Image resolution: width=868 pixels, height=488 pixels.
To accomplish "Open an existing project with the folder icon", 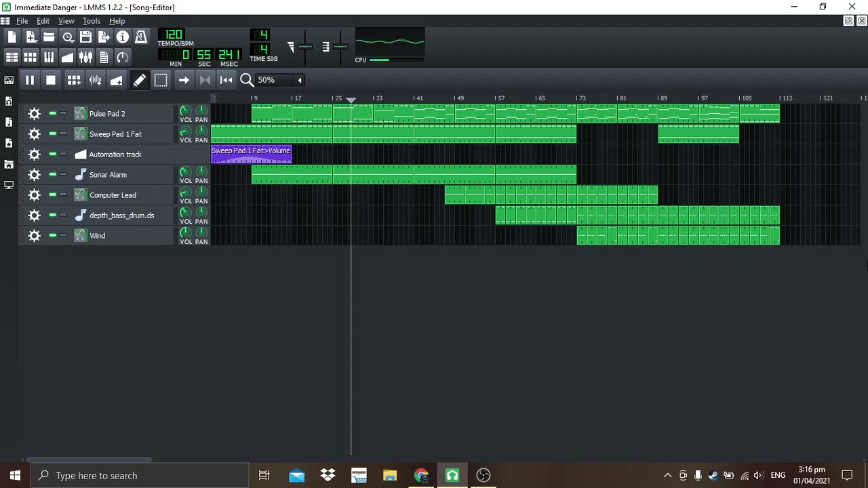I will click(49, 37).
